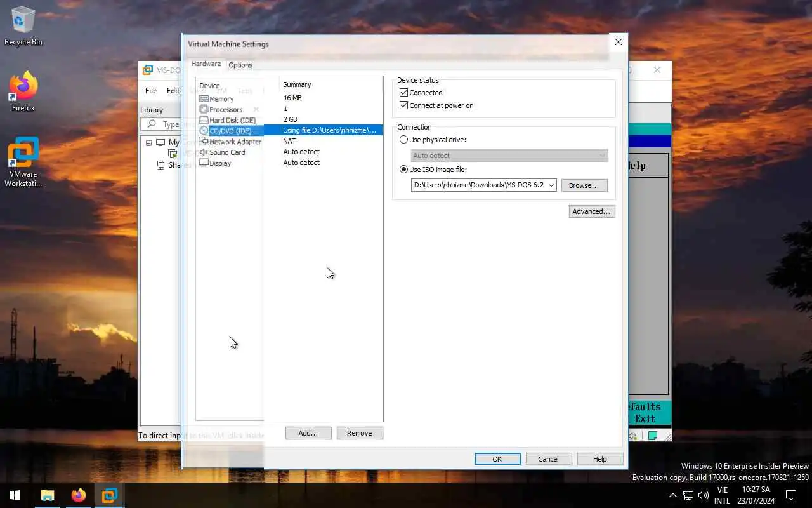Toggle the Connected checkbox
The height and width of the screenshot is (508, 812).
tap(403, 93)
